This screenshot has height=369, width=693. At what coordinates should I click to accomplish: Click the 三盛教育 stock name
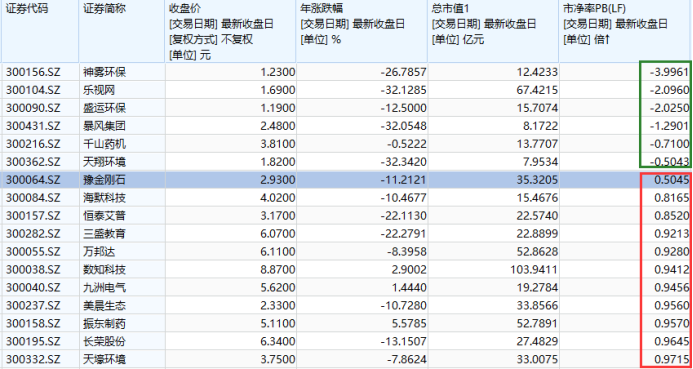(105, 234)
